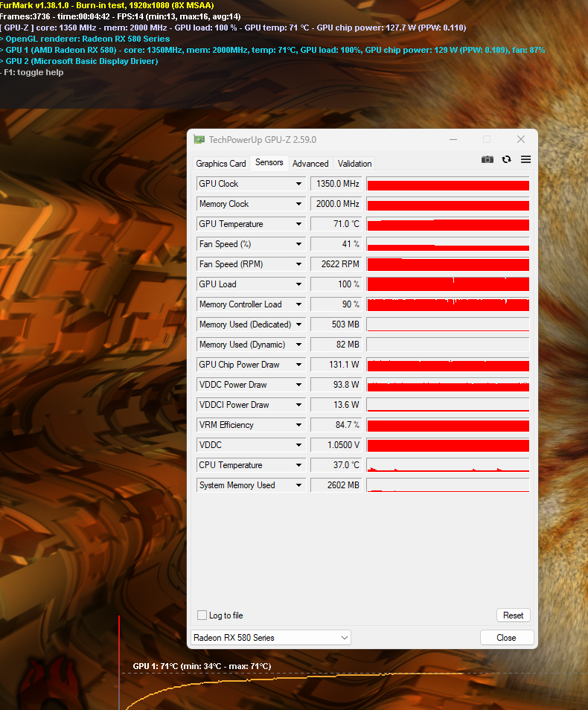Open the VDDCI Power Draw dropdown
The width and height of the screenshot is (588, 710).
tap(298, 404)
